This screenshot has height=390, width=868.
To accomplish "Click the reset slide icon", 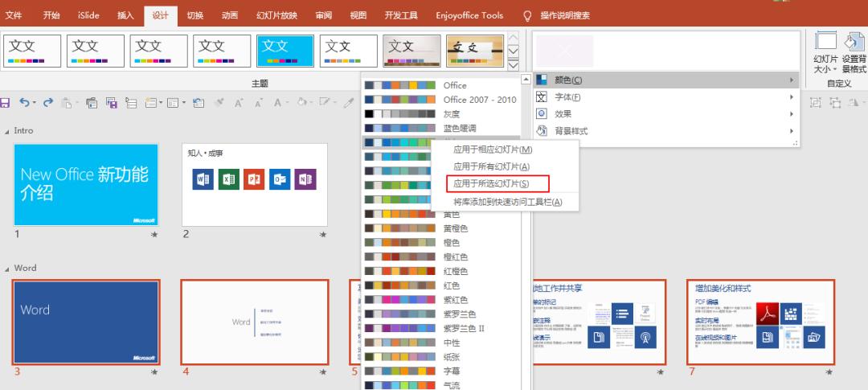I will pos(199,102).
